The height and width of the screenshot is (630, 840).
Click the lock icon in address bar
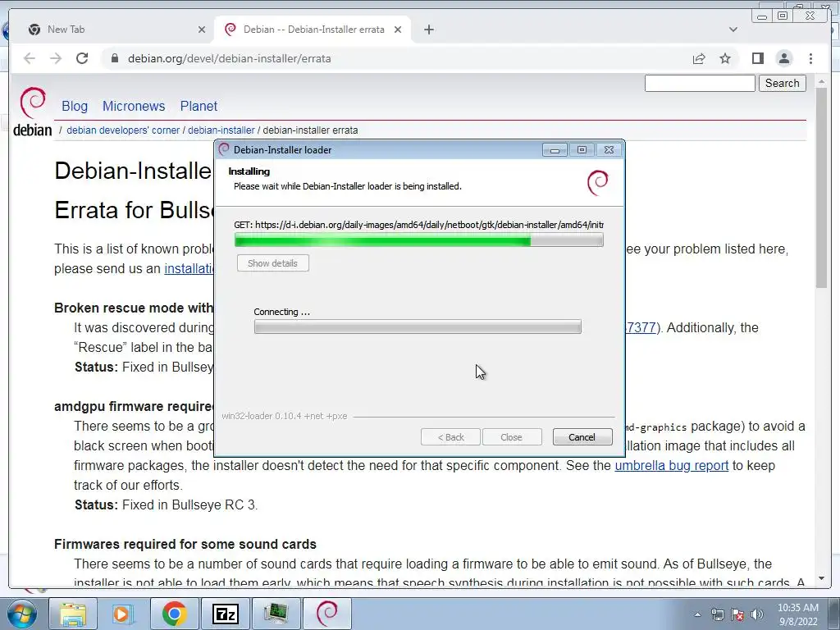click(x=114, y=58)
